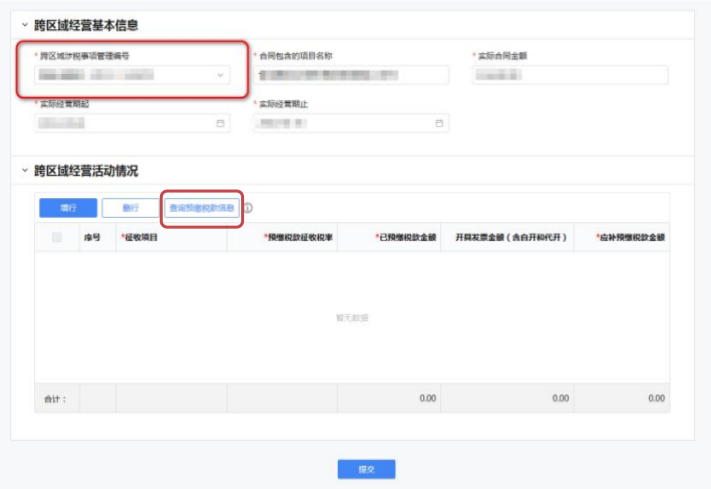
Task: Open calendar icon for 实际经营期止
Action: point(439,123)
